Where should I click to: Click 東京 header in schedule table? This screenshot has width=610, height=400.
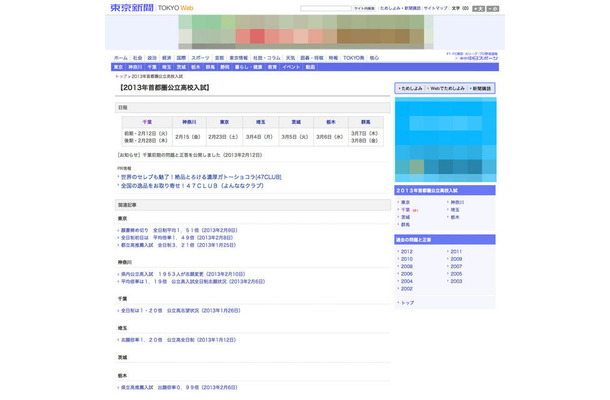click(224, 122)
